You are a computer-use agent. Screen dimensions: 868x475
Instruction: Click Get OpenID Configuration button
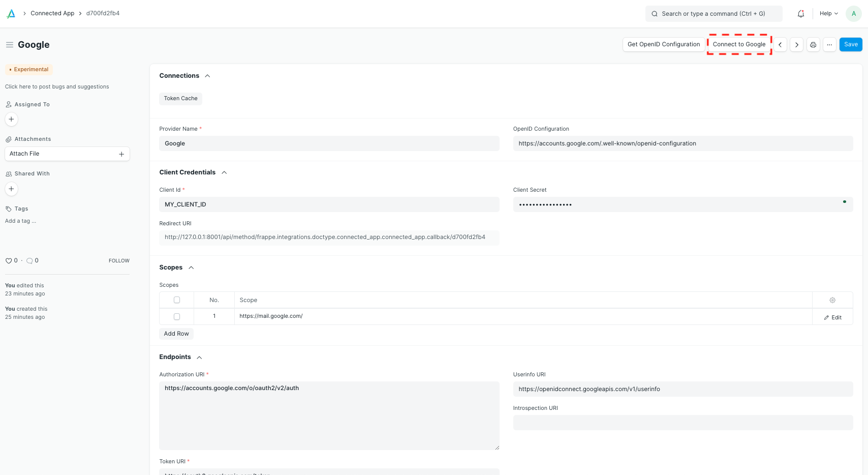click(664, 45)
